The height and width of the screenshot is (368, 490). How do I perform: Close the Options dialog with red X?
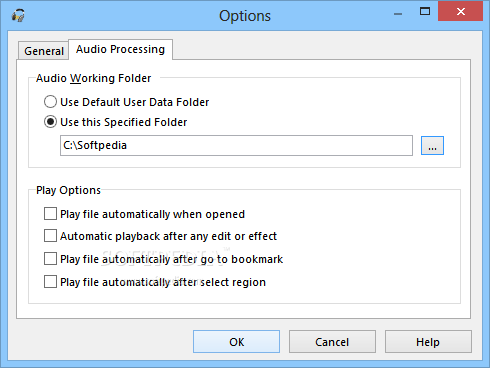460,11
